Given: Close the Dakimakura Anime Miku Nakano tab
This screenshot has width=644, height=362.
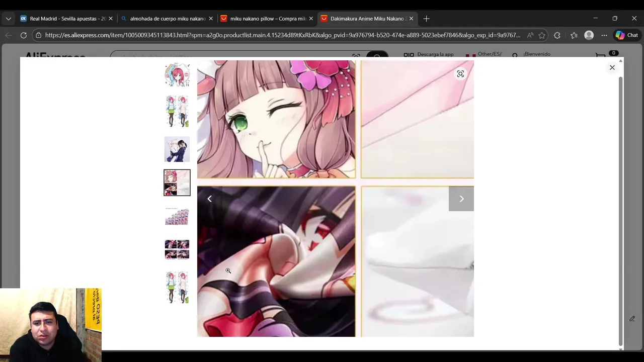Looking at the screenshot, I should (x=411, y=19).
